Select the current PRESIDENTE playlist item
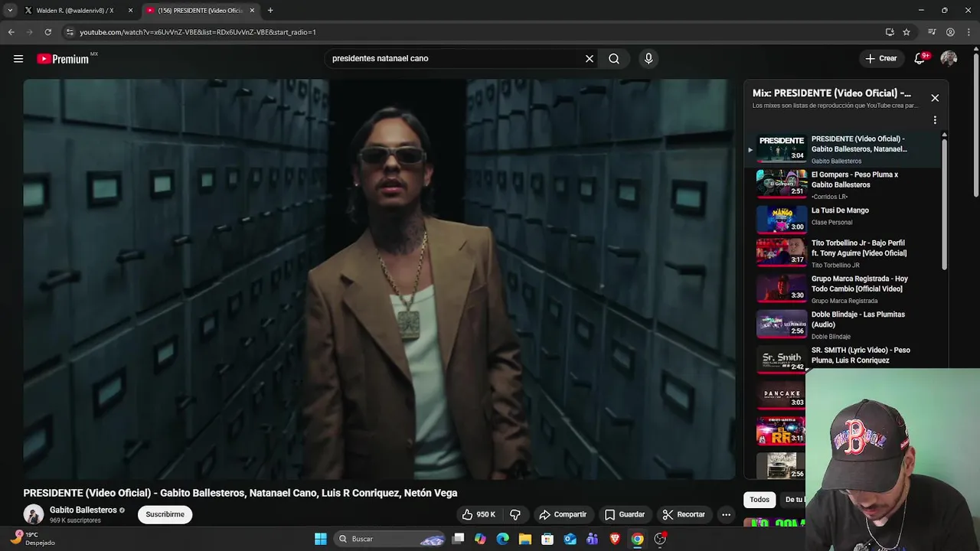Viewport: 980px width, 551px height. click(846, 149)
